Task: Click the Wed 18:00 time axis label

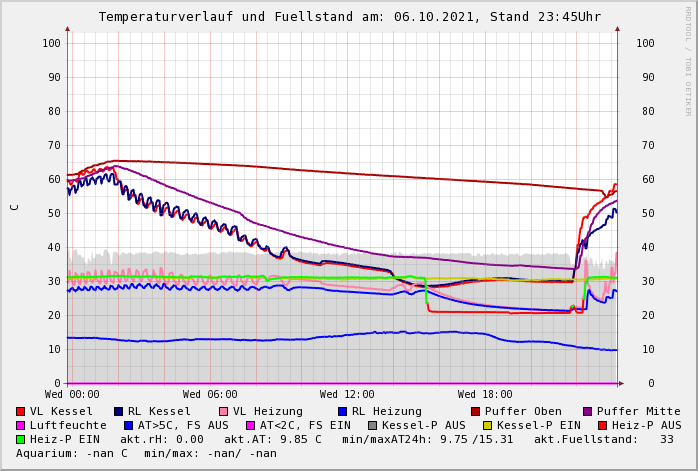Action: click(485, 395)
